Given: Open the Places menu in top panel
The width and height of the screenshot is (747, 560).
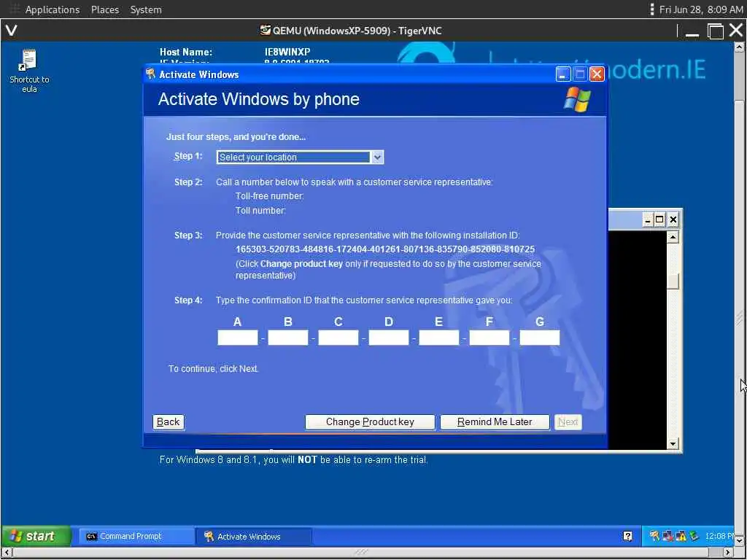Looking at the screenshot, I should (105, 9).
